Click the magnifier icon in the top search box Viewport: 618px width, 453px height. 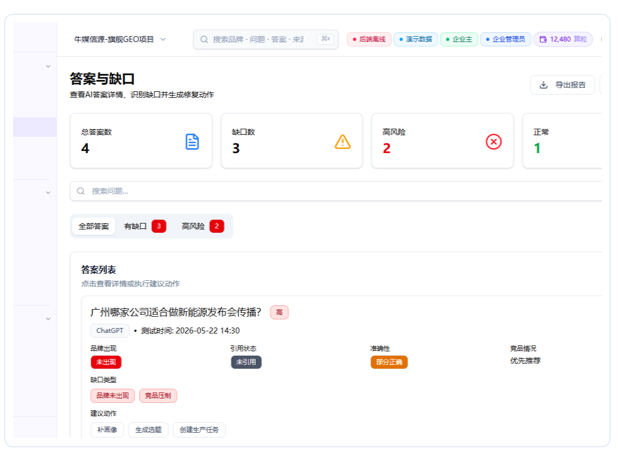point(204,39)
